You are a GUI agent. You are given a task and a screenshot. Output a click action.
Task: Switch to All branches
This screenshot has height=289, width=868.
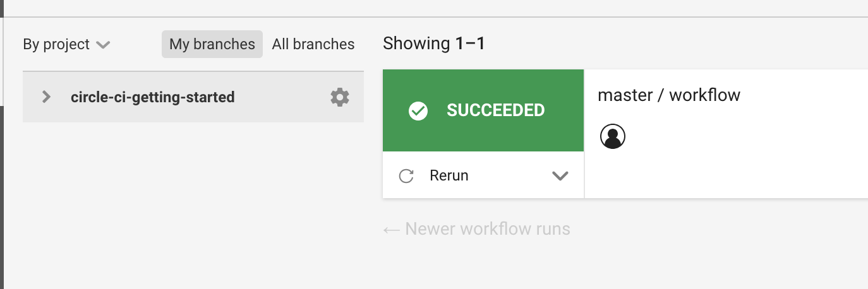tap(313, 44)
